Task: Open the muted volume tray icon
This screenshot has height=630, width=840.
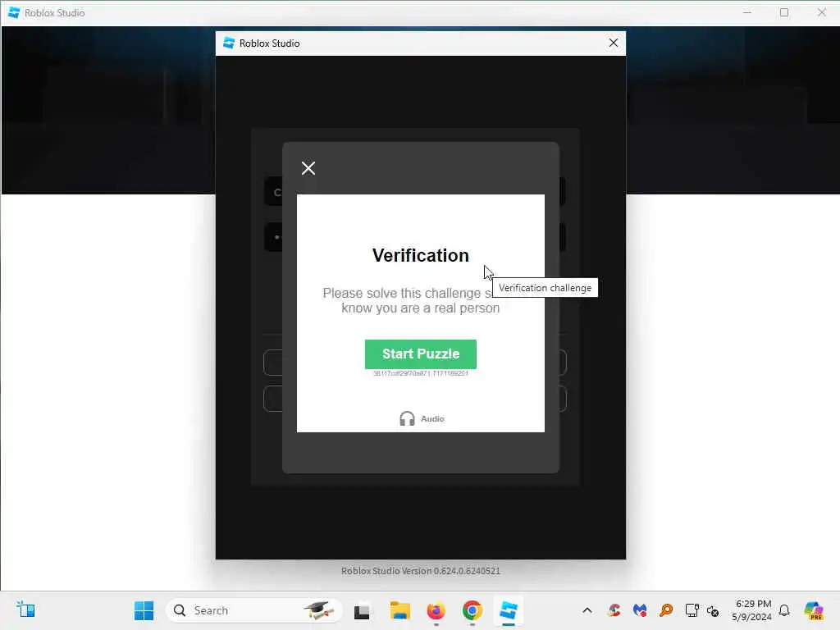Action: coord(713,610)
